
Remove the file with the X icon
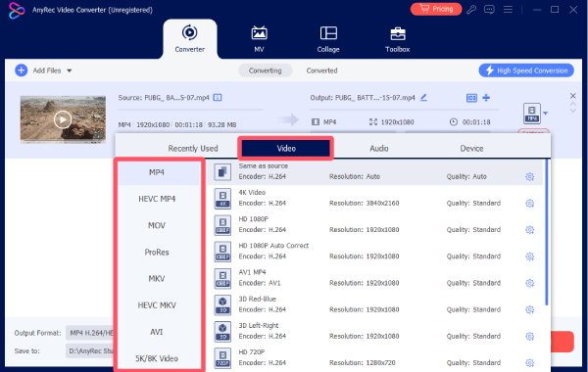point(573,96)
